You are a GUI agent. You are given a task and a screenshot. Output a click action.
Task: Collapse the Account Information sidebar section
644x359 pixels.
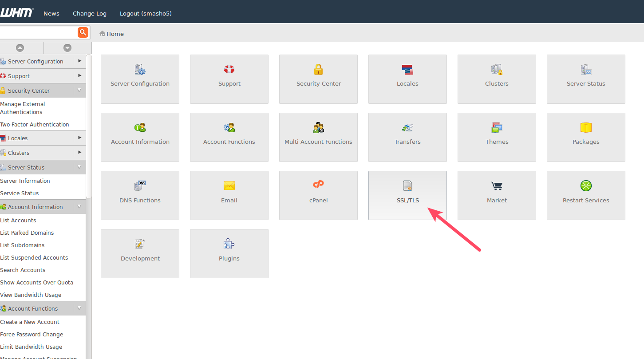[79, 207]
